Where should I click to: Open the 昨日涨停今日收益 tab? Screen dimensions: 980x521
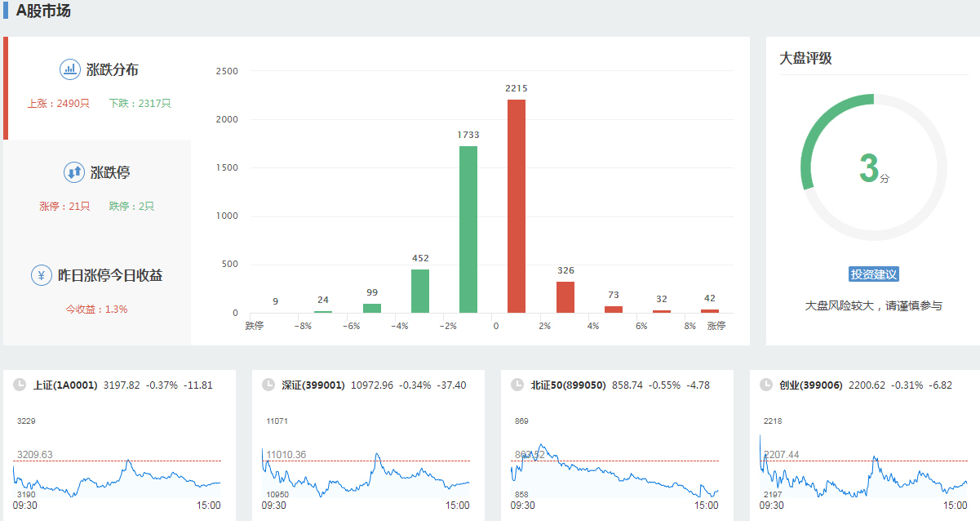click(110, 276)
